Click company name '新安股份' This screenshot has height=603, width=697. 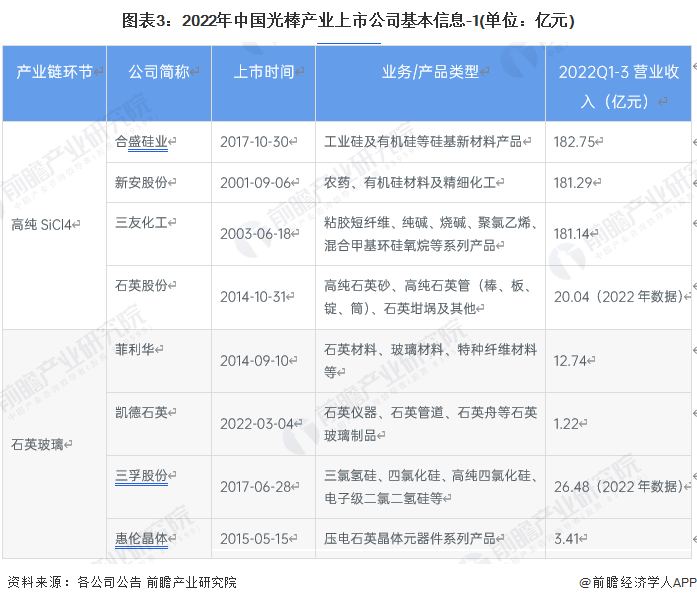point(141,183)
